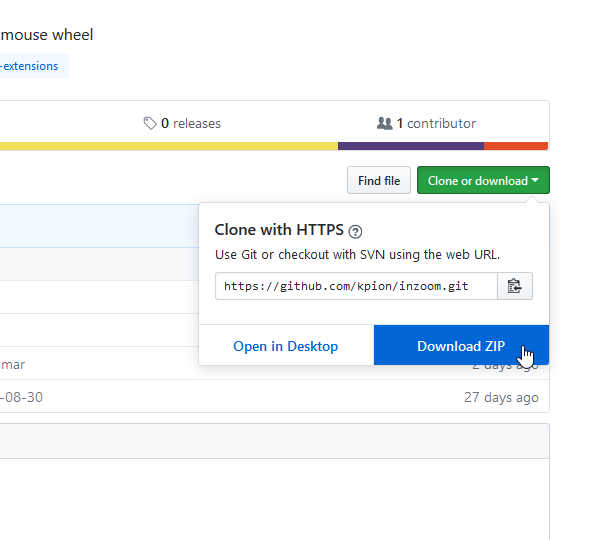Click Download ZIP
Image resolution: width=598 pixels, height=540 pixels.
coord(461,345)
